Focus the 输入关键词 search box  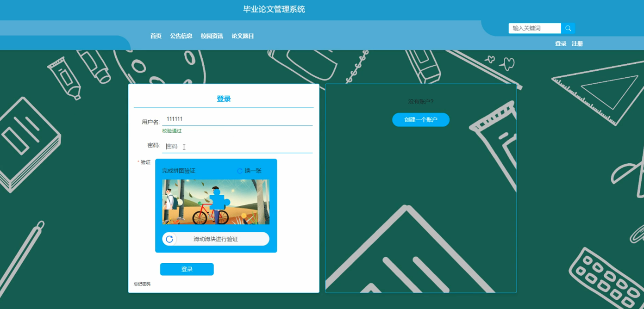coord(535,28)
